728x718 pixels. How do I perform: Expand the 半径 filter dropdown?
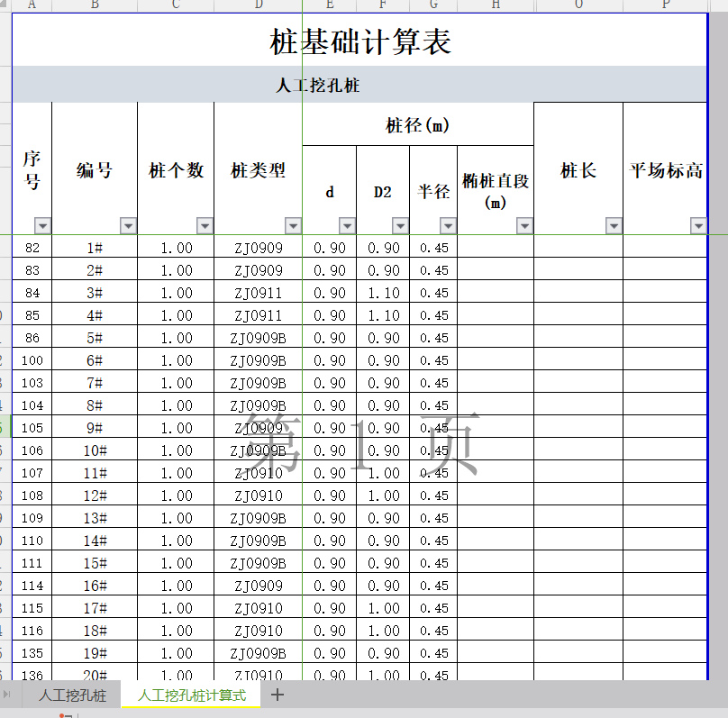coord(447,225)
